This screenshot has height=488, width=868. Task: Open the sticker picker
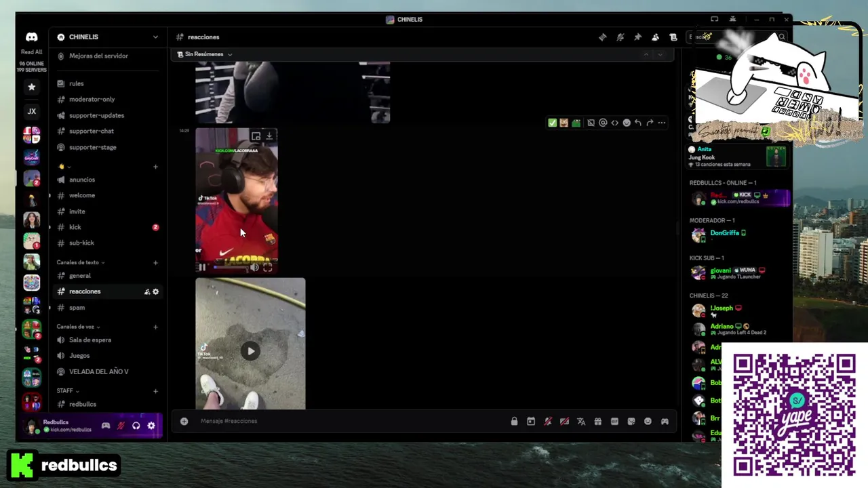(631, 421)
